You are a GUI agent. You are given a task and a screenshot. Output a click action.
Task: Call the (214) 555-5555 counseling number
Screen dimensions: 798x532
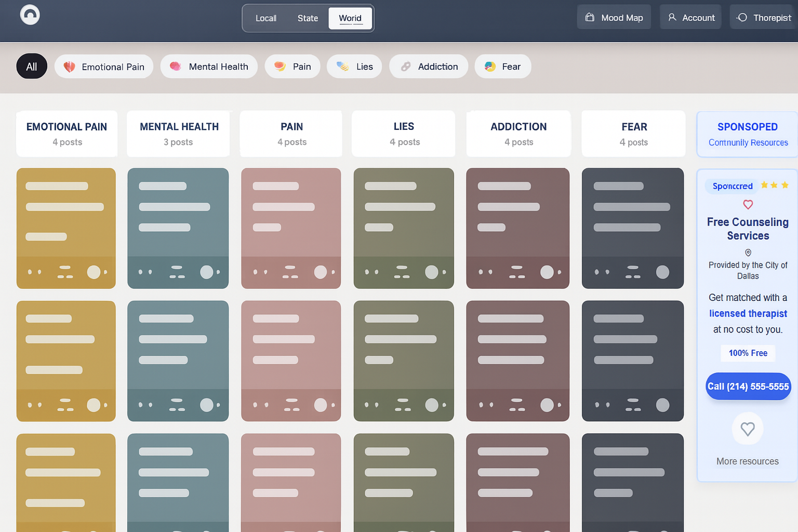[x=748, y=387]
